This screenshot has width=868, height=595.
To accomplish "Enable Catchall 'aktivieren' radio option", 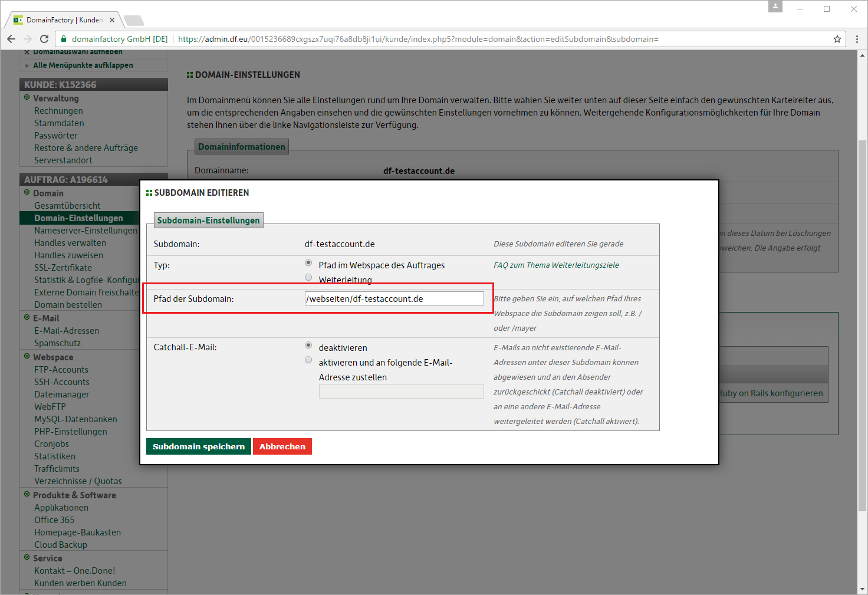I will click(x=308, y=360).
